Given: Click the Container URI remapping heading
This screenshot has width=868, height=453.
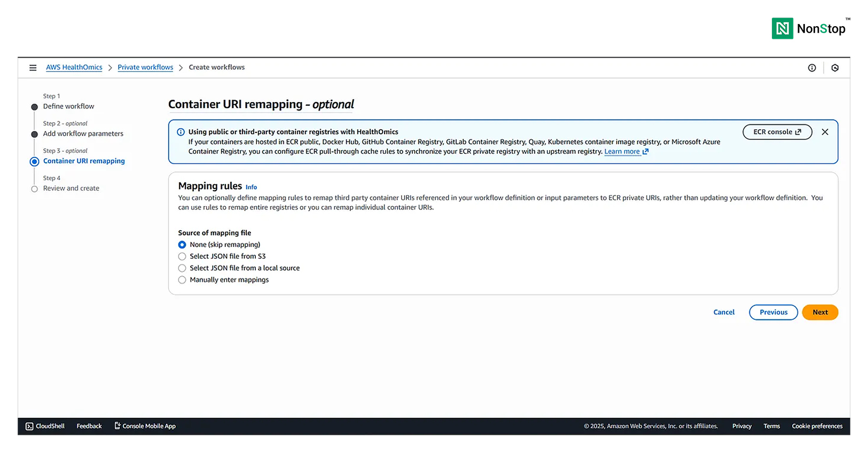Looking at the screenshot, I should click(x=261, y=104).
